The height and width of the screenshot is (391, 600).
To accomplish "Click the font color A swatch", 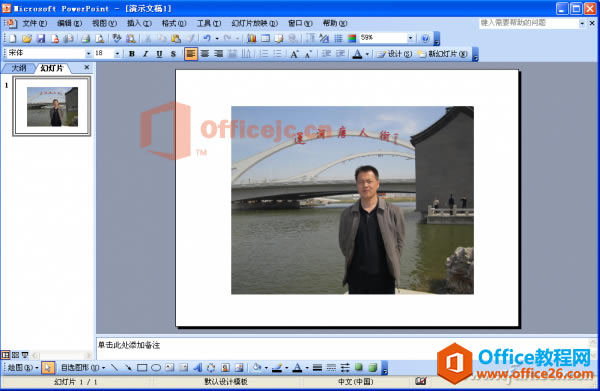I will tap(357, 54).
